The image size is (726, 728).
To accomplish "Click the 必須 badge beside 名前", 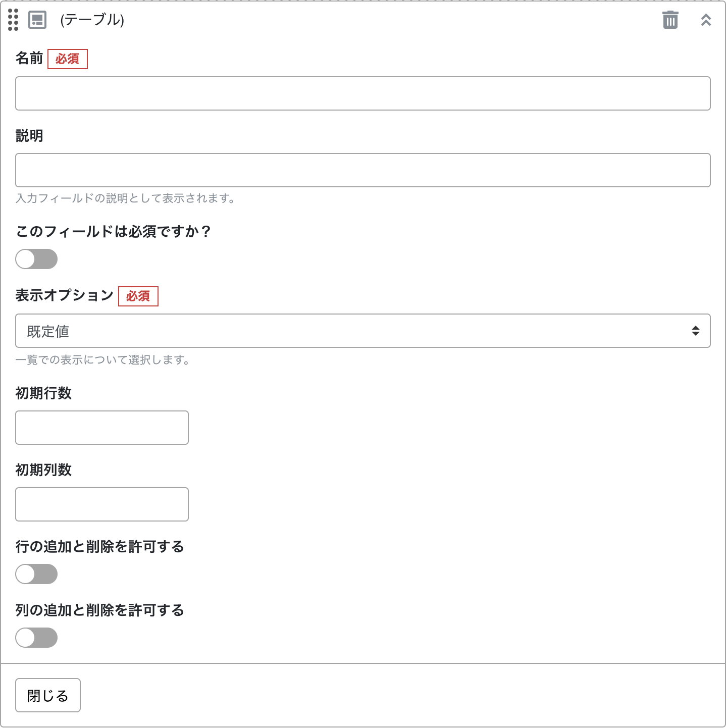I will [68, 59].
